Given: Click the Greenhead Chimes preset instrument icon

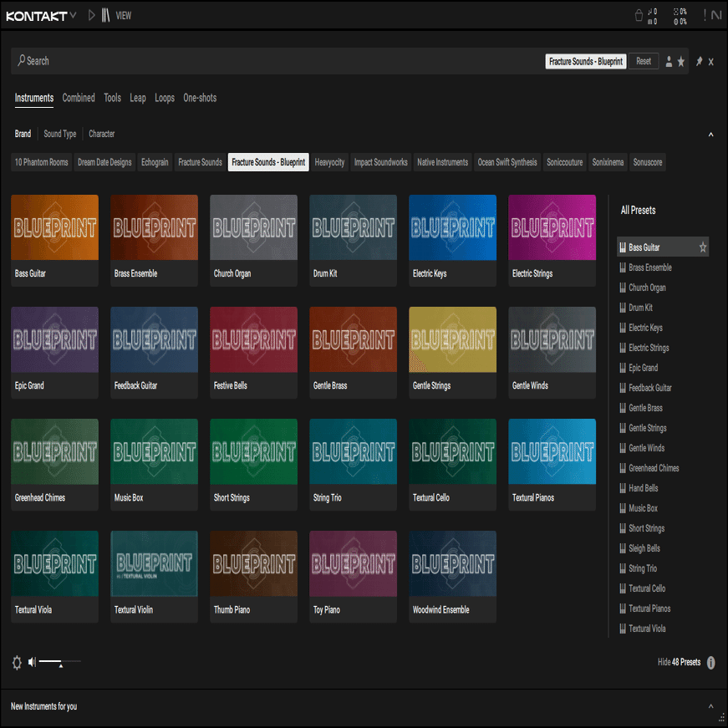Looking at the screenshot, I should 623,468.
